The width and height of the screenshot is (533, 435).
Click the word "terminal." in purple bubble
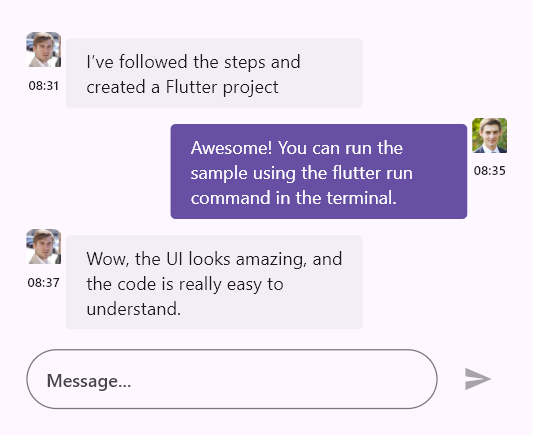[361, 198]
